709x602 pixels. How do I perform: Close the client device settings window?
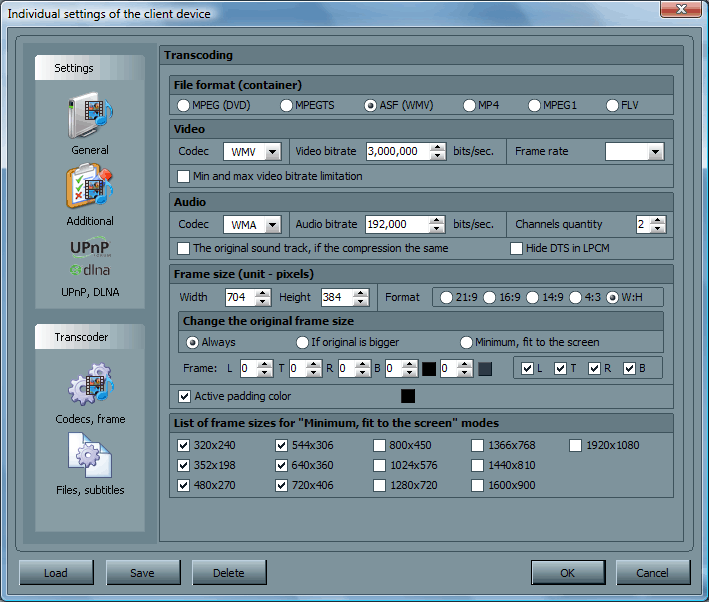681,9
